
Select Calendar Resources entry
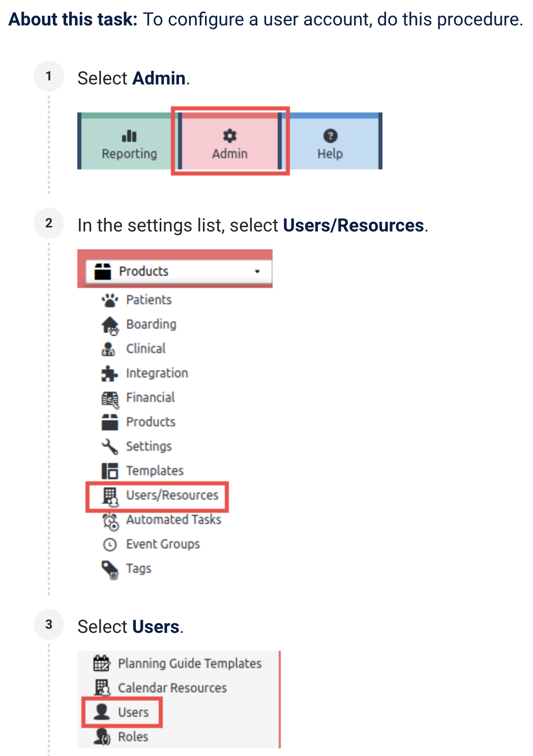pos(172,688)
